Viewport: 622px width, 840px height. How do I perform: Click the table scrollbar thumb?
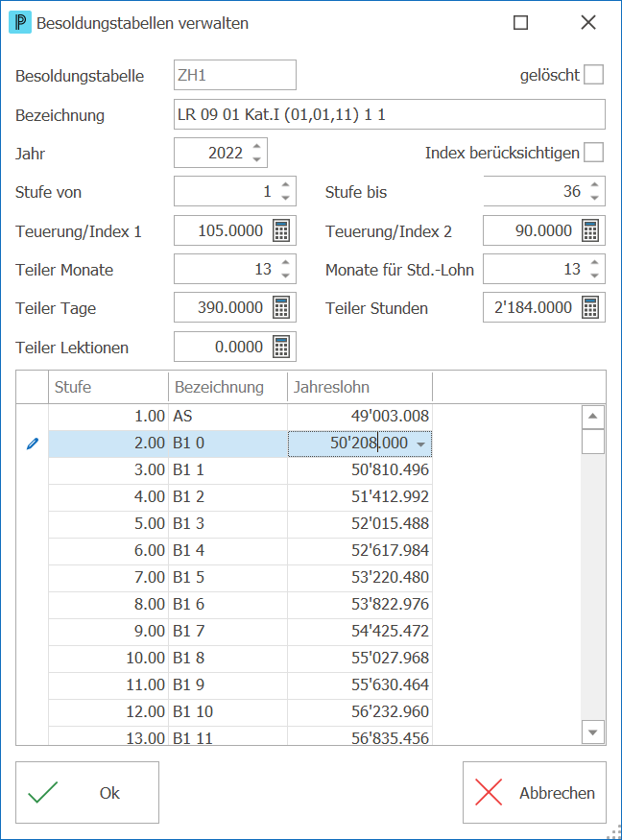pyautogui.click(x=593, y=442)
